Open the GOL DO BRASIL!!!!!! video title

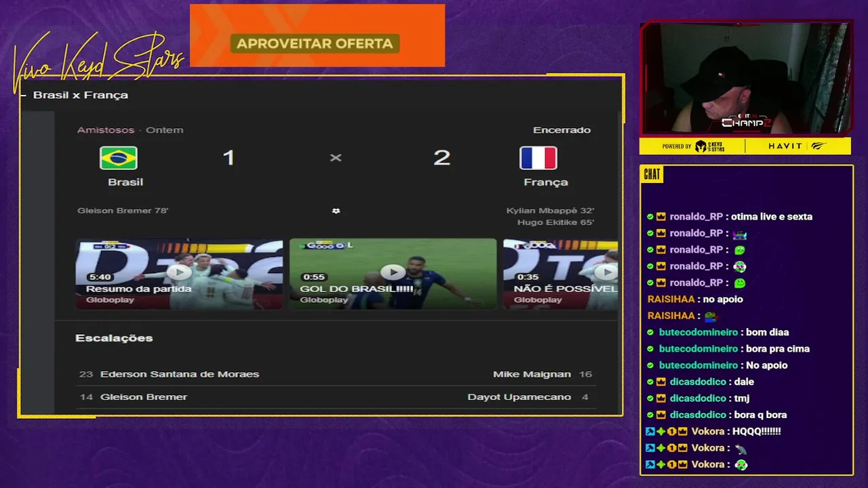(x=357, y=289)
